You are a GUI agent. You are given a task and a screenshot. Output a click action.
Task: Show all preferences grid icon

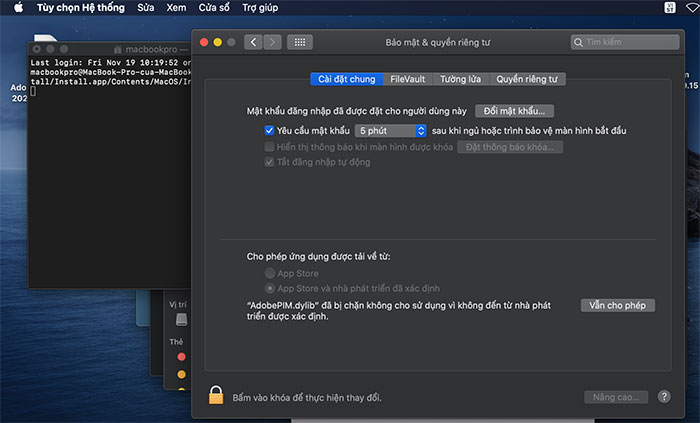coord(300,42)
